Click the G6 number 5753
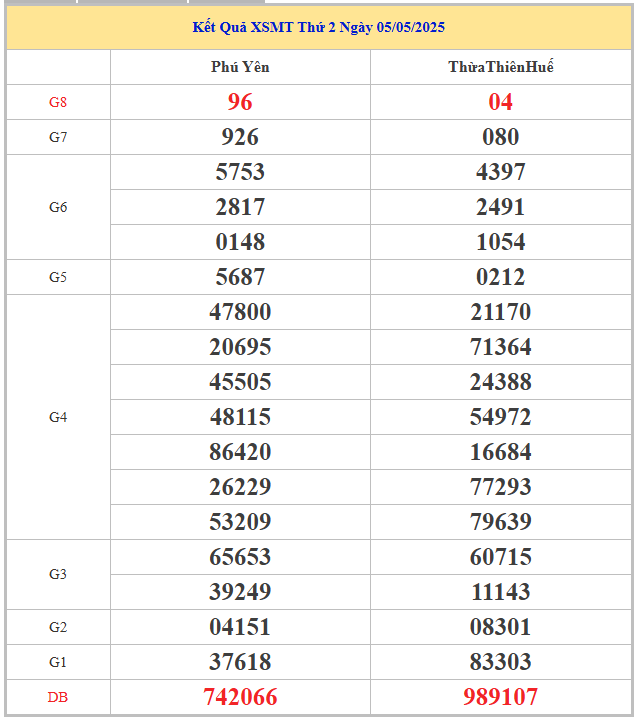Screen dimensions: 640x722 pyautogui.click(x=240, y=172)
